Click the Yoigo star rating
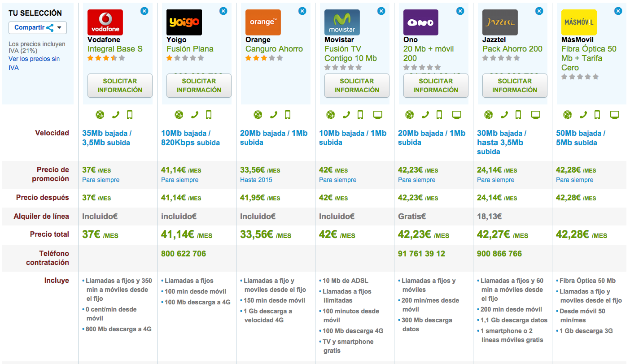The height and width of the screenshot is (364, 630). pos(185,58)
